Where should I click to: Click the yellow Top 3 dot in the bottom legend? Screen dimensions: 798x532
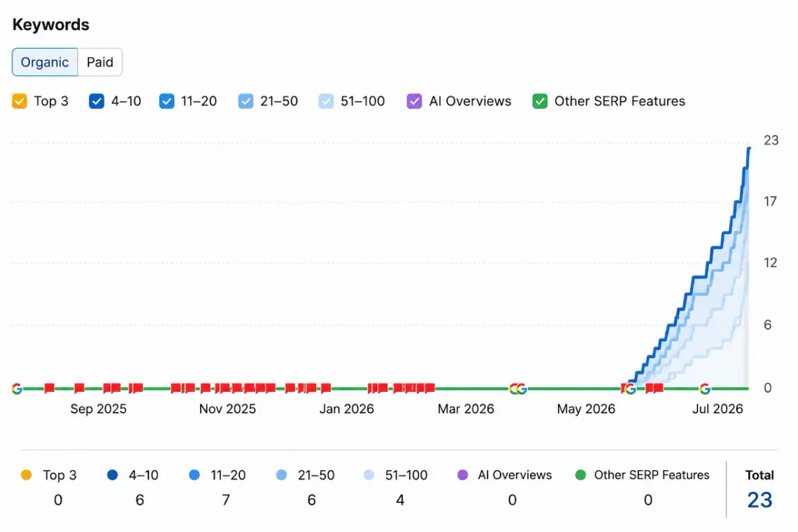pos(26,475)
